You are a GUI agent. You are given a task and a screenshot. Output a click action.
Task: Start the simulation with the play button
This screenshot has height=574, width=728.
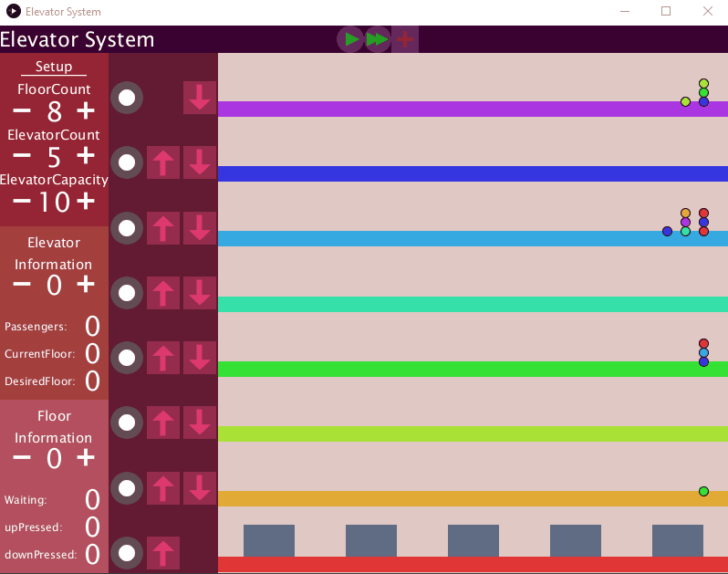pyautogui.click(x=350, y=39)
